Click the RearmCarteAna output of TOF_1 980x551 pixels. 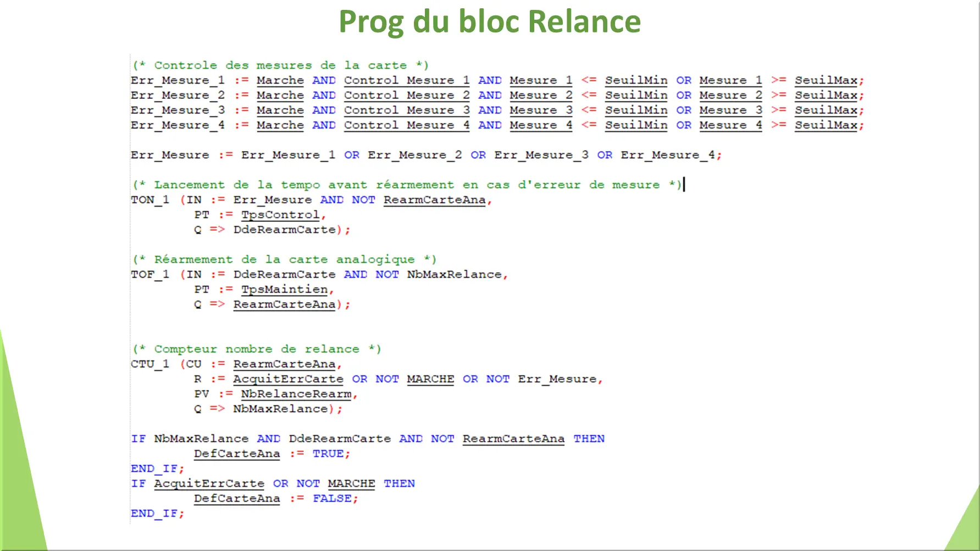(x=284, y=304)
